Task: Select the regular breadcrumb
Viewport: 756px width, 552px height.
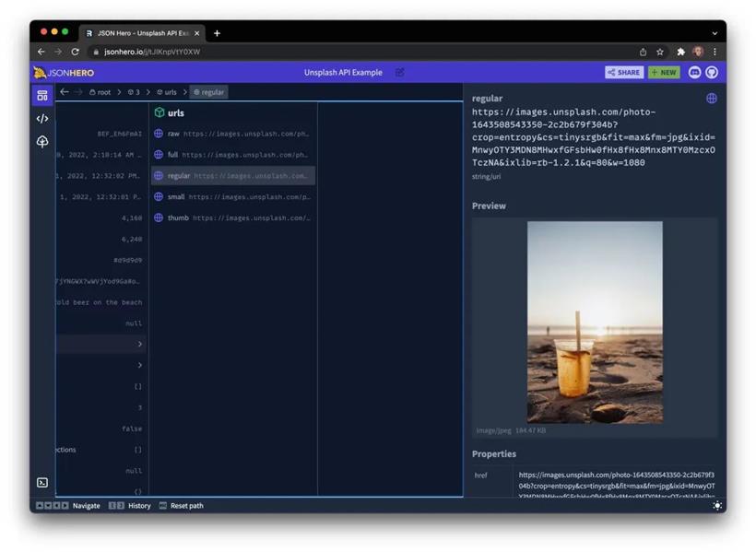Action: tap(208, 92)
